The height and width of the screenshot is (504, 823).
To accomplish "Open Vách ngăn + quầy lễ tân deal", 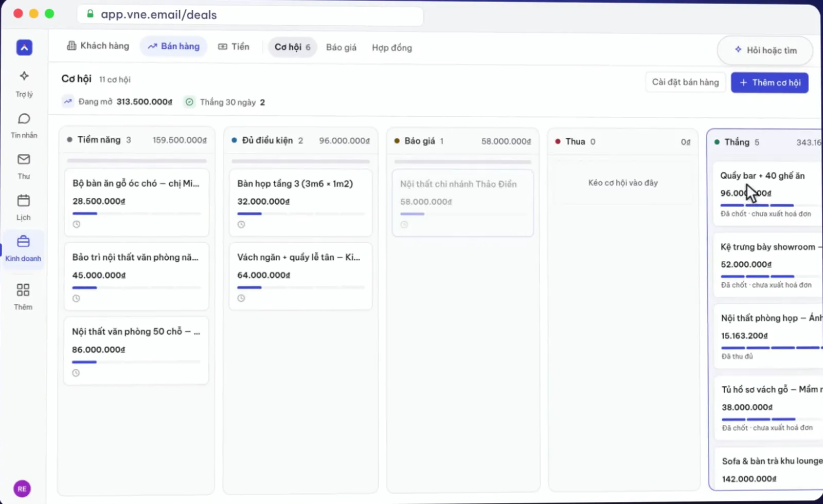I will [x=300, y=276].
